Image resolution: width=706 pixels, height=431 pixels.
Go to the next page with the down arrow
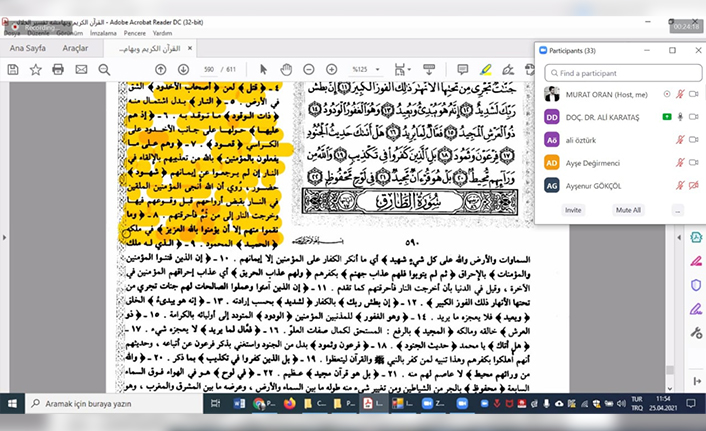click(x=183, y=69)
